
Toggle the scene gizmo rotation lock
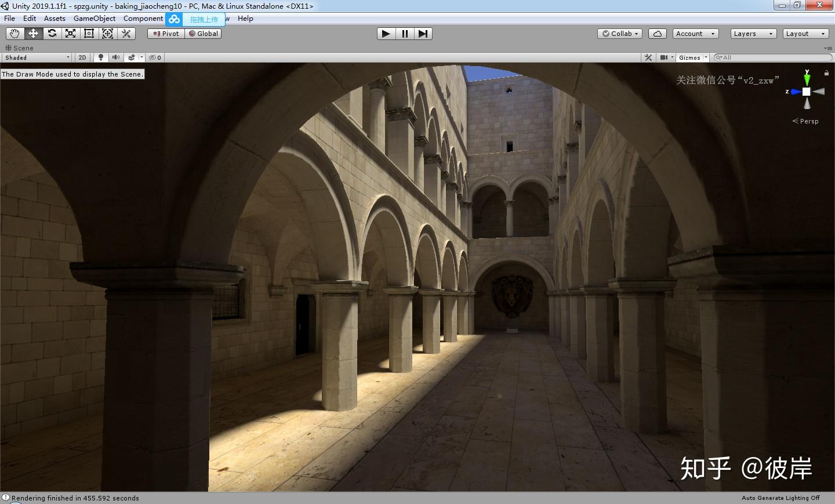pos(826,72)
